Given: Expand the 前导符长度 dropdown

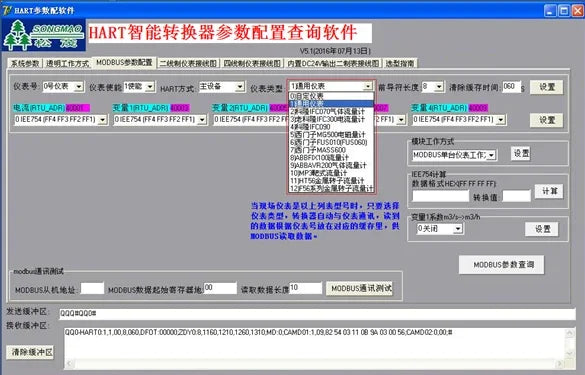Looking at the screenshot, I should [x=439, y=87].
